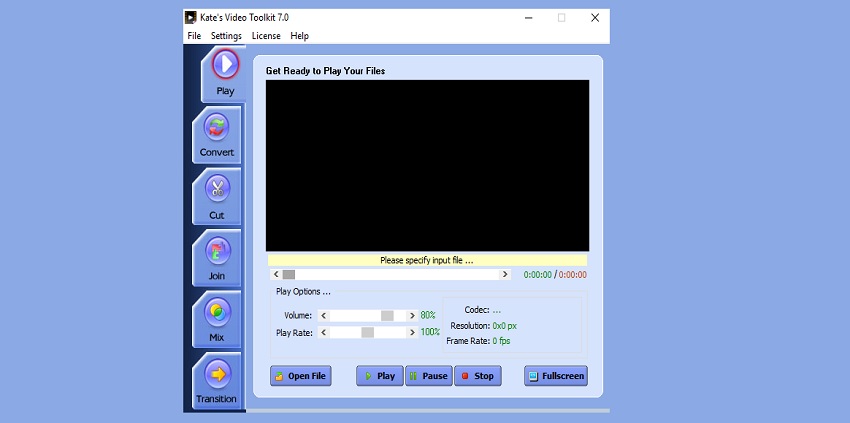Click the total time 0:00:00 in red

572,275
